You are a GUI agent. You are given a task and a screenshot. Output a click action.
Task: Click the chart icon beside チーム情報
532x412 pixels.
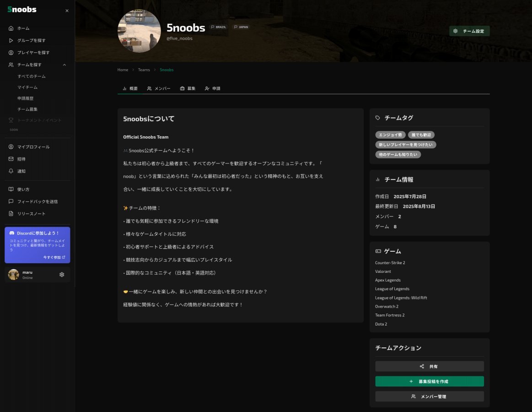378,179
